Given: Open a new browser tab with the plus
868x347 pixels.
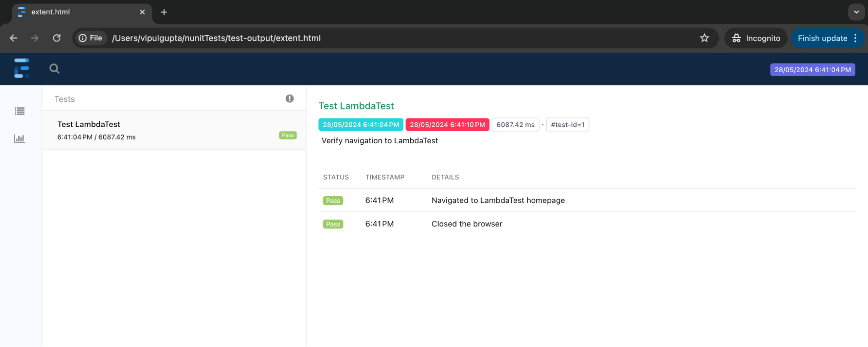Looking at the screenshot, I should point(164,12).
